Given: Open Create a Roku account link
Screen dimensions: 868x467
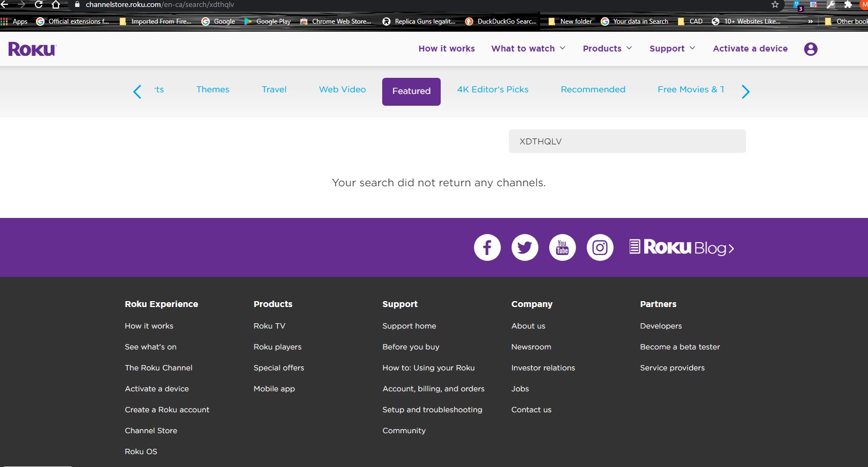Looking at the screenshot, I should pyautogui.click(x=167, y=410).
